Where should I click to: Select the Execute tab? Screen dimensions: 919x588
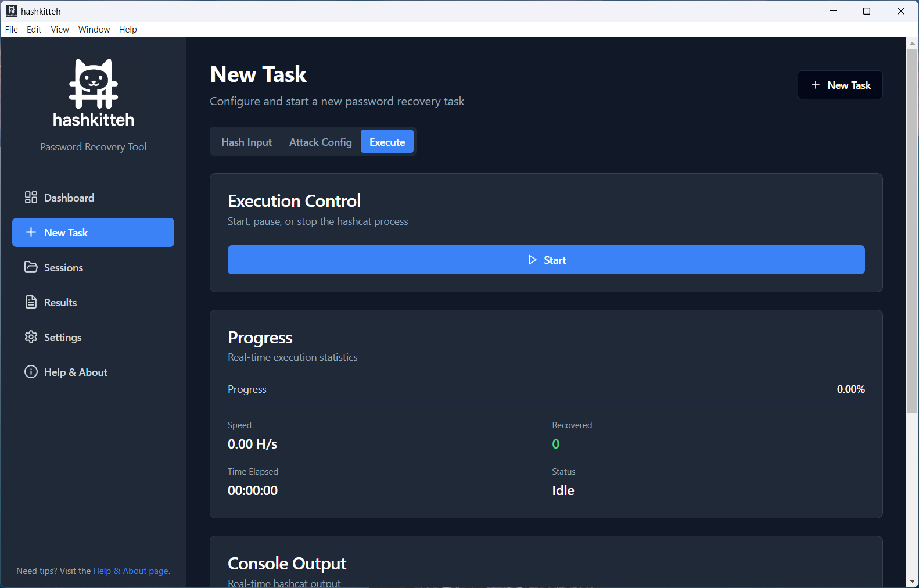(387, 142)
